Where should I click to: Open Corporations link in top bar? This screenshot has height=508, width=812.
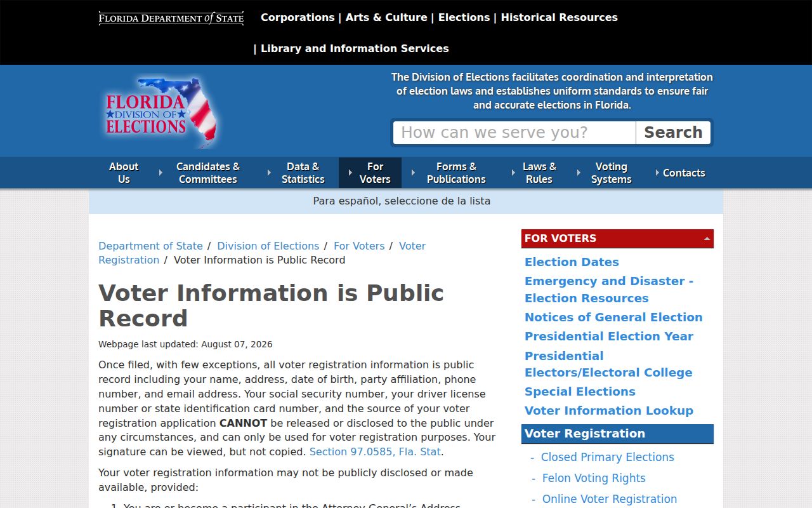[298, 17]
